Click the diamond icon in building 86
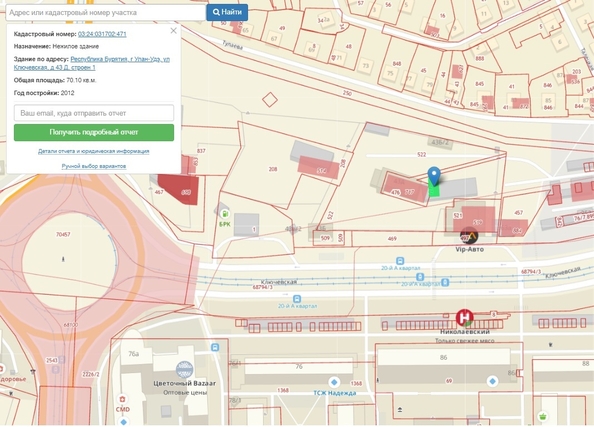This screenshot has height=427, width=594. 492,381
